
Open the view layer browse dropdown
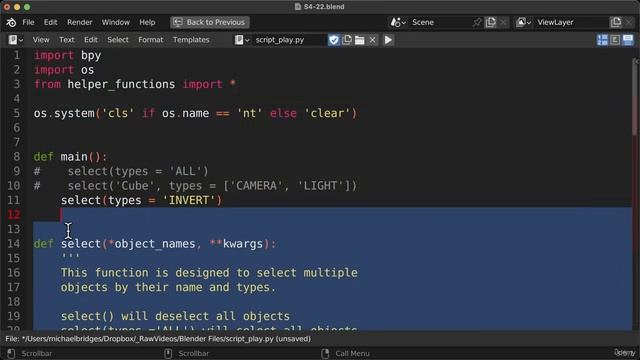(523, 22)
